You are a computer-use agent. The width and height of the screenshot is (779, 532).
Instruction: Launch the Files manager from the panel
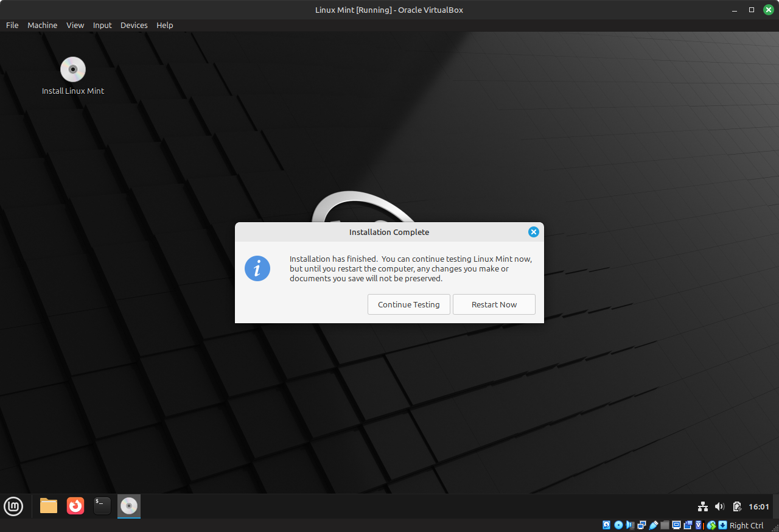point(49,506)
